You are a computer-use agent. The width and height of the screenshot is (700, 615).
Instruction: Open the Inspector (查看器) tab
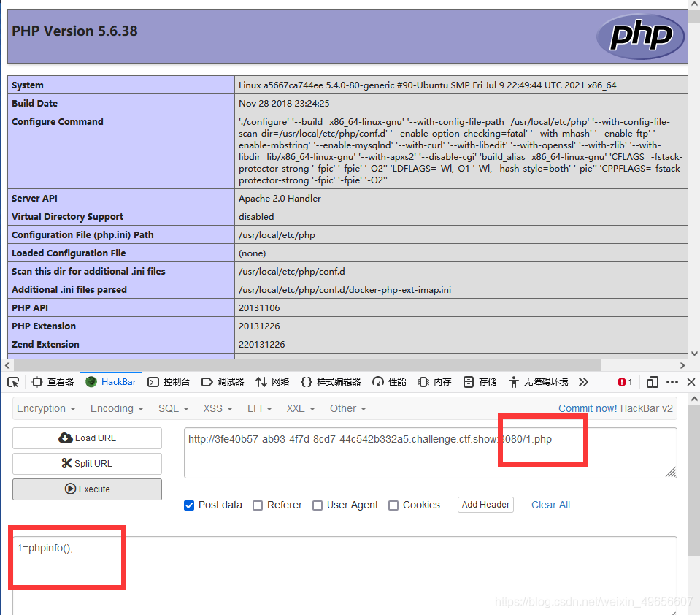coord(53,382)
